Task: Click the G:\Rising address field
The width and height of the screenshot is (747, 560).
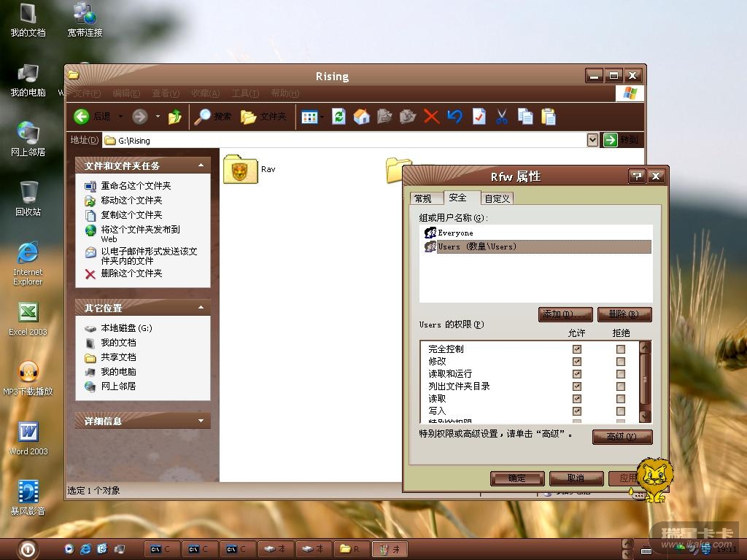Action: pyautogui.click(x=344, y=141)
